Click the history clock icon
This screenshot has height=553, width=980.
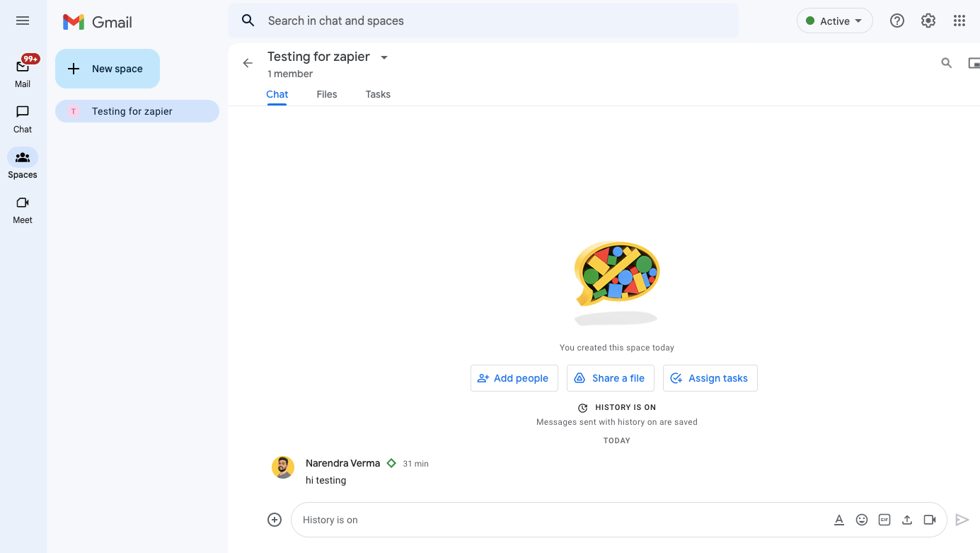point(583,408)
